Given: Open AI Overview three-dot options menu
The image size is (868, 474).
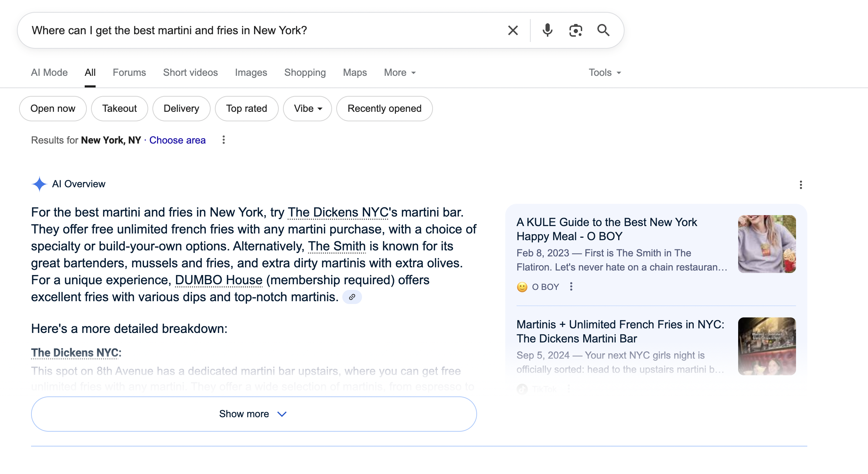Looking at the screenshot, I should pyautogui.click(x=801, y=185).
